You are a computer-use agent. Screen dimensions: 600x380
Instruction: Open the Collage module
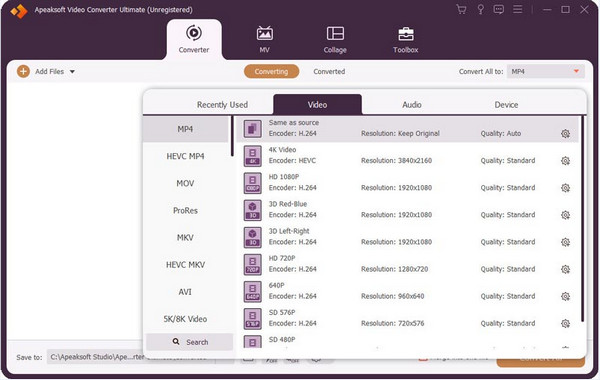335,39
